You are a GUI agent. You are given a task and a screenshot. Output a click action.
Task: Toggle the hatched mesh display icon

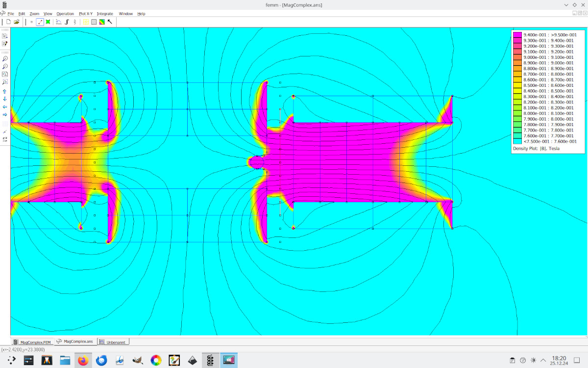coord(94,22)
